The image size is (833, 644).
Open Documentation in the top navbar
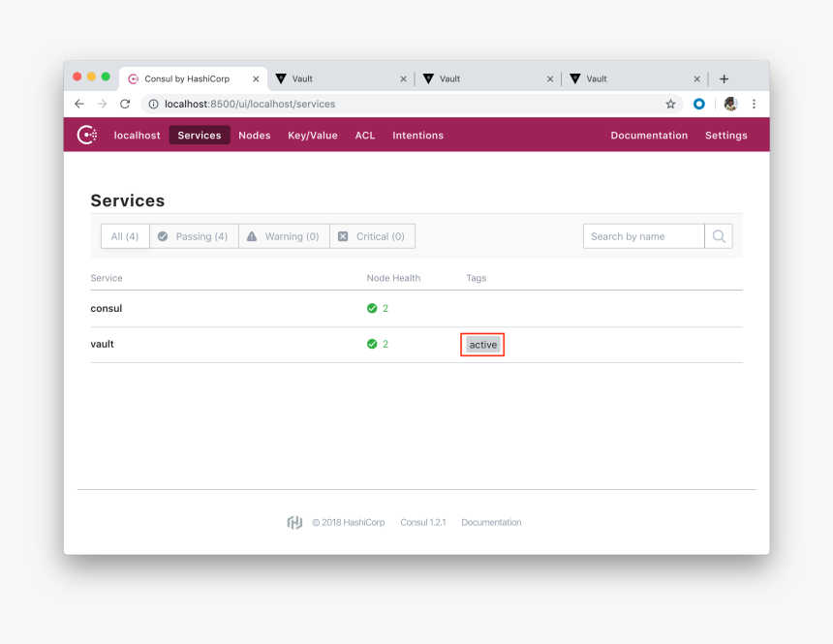[x=649, y=136]
